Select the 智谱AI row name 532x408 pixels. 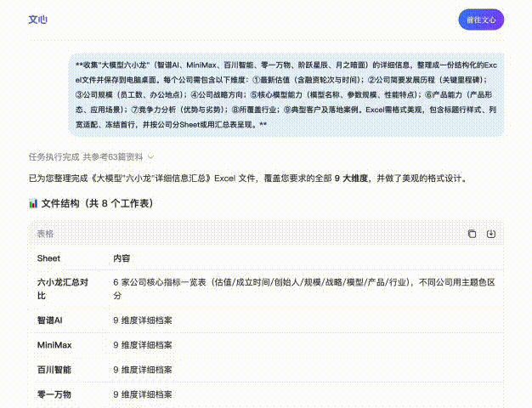coord(49,320)
